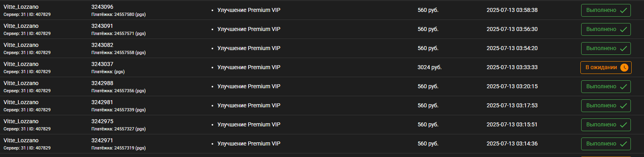Click the timestamp 2025-07-13 03:20:15
Viewport: 644px width, 157px height.
[512, 86]
